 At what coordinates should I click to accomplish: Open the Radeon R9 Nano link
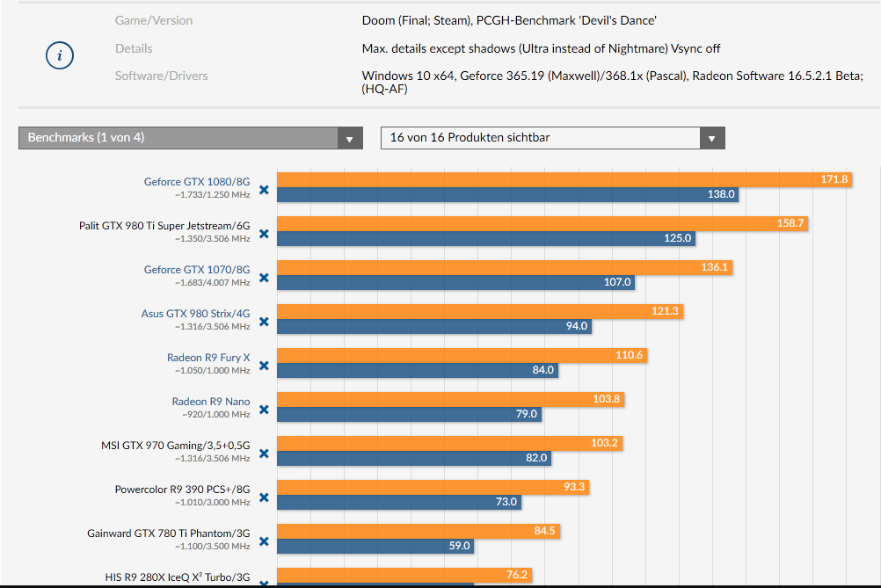[211, 402]
